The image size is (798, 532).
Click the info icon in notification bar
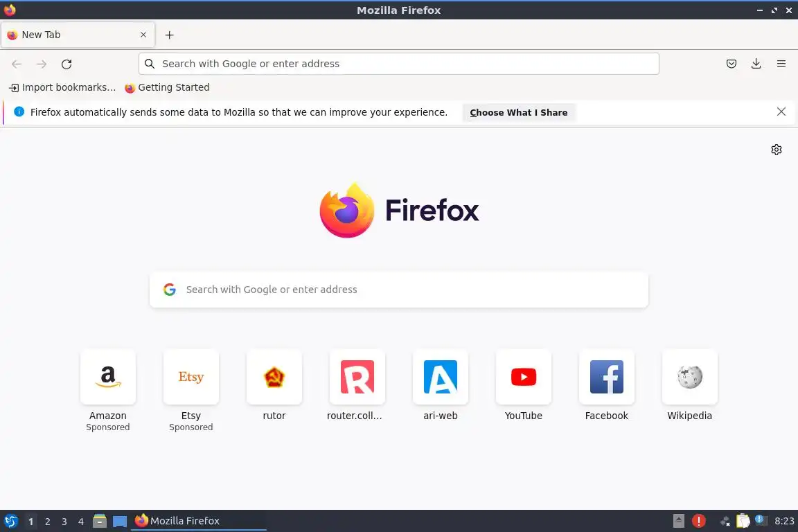pos(19,112)
